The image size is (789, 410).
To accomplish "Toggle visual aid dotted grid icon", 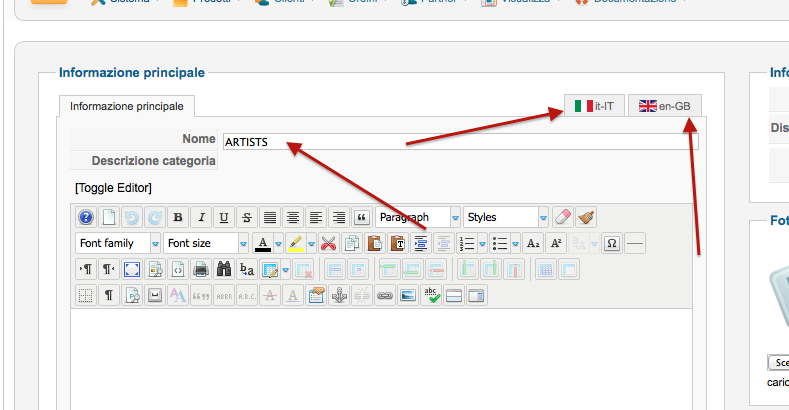I will 86,295.
